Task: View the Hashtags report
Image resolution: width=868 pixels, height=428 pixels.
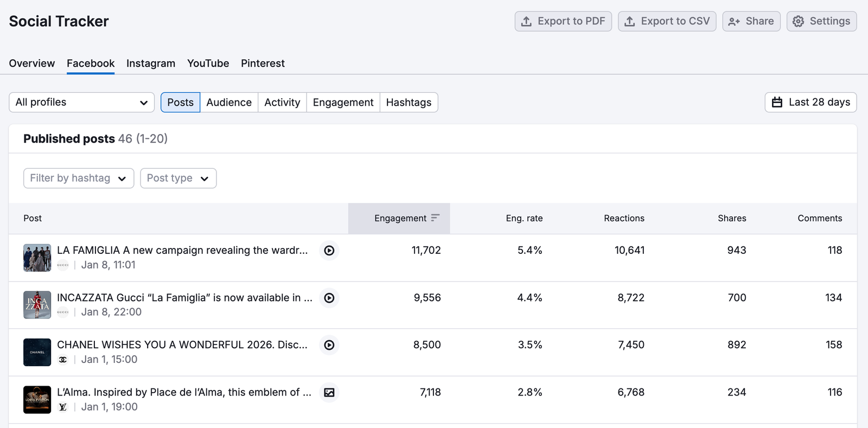Action: click(x=409, y=103)
